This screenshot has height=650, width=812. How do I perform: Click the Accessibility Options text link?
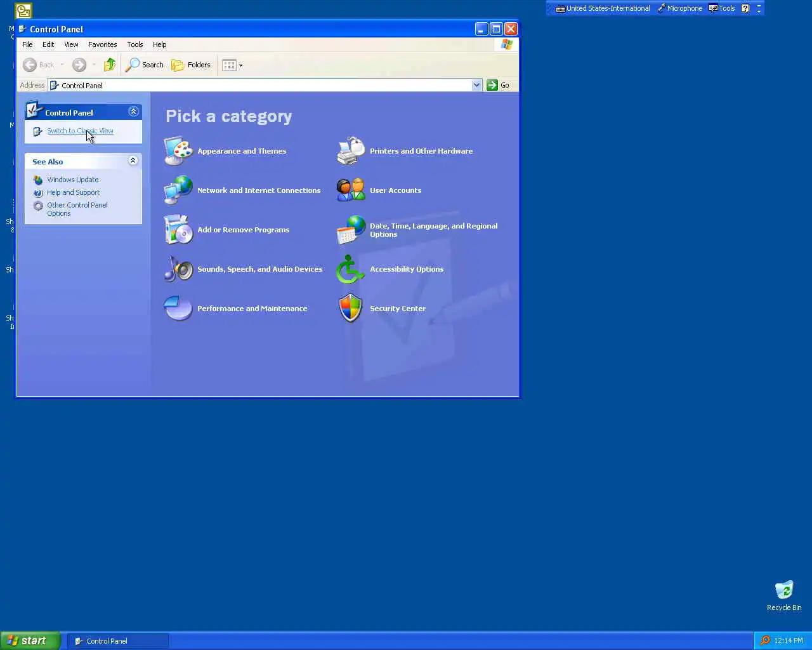407,269
